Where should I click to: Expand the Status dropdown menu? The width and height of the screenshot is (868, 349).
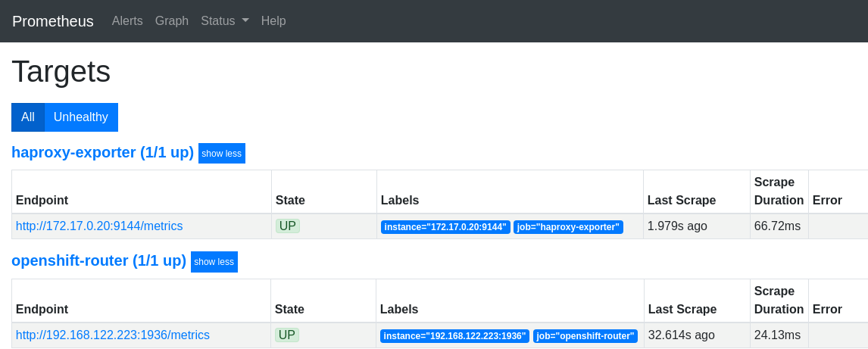click(x=225, y=21)
